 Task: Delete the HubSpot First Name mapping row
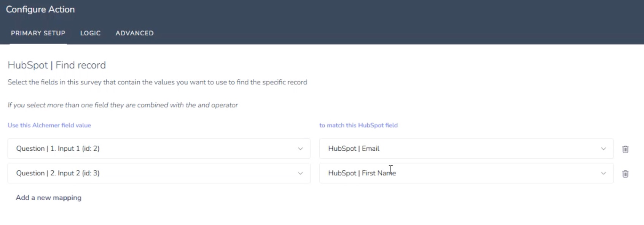pos(625,174)
